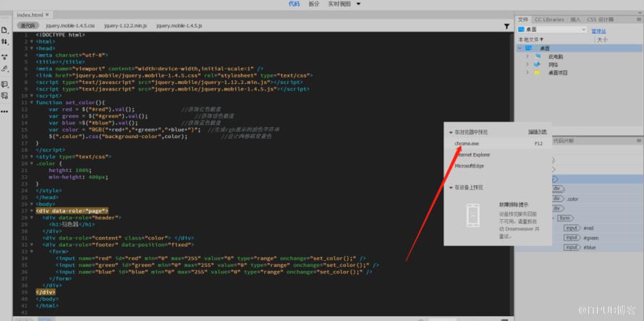Viewport: 644px width, 321px height.
Task: Click the remove comment icon
Action: 5,95
